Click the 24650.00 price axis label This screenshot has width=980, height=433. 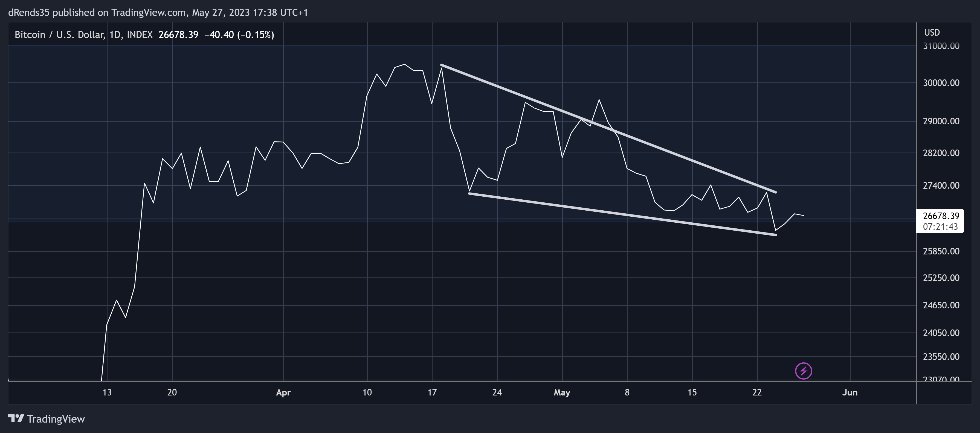(x=941, y=305)
